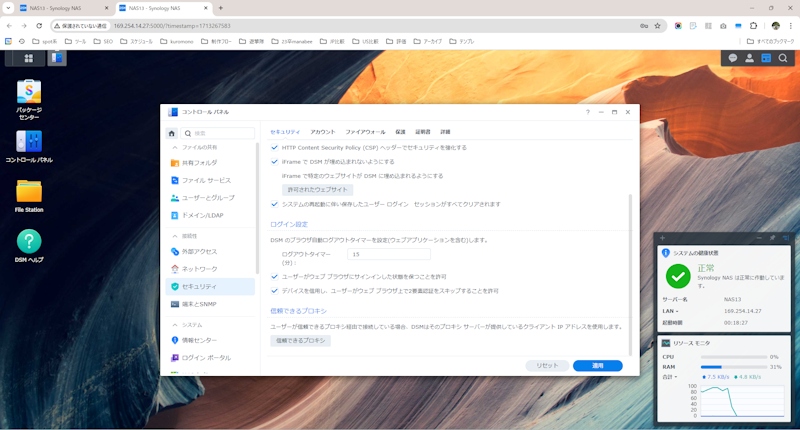The width and height of the screenshot is (800, 430).
Task: Select the Control Panel taskbar icon in DSM
Action: pyautogui.click(x=57, y=58)
